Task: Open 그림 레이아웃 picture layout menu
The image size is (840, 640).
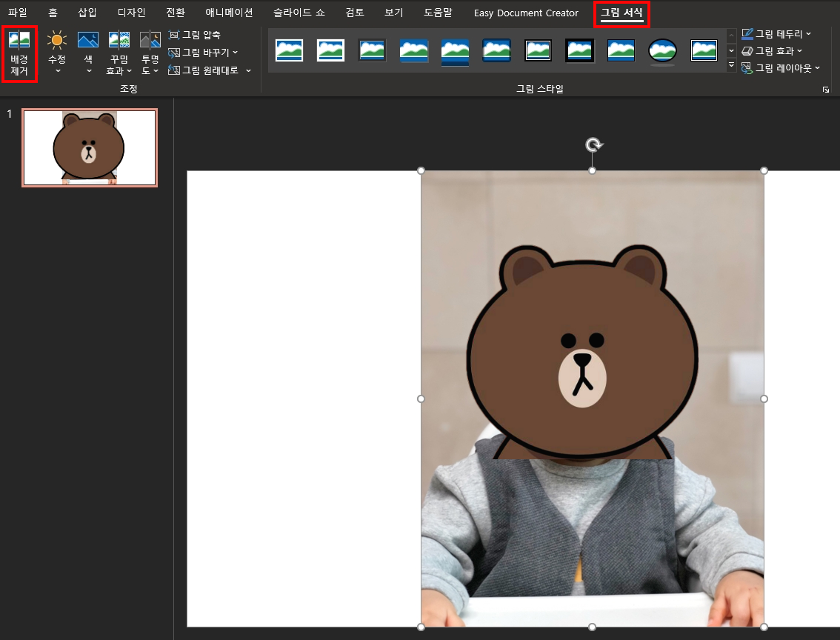Action: [781, 68]
